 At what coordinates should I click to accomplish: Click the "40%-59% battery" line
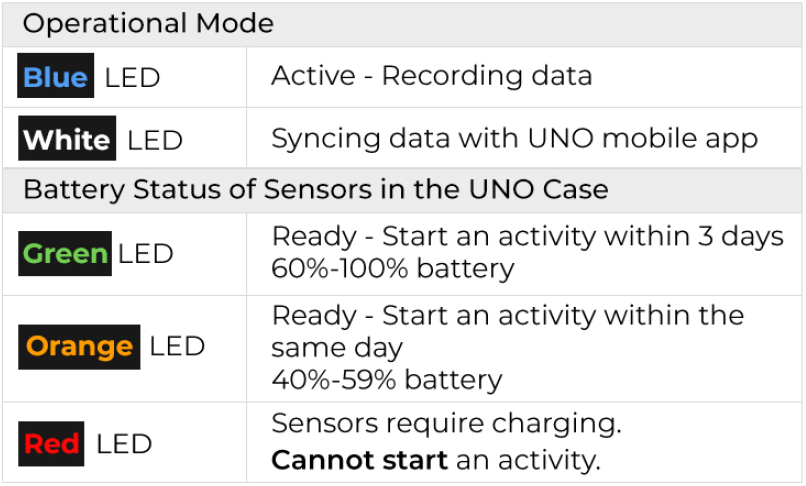[386, 380]
